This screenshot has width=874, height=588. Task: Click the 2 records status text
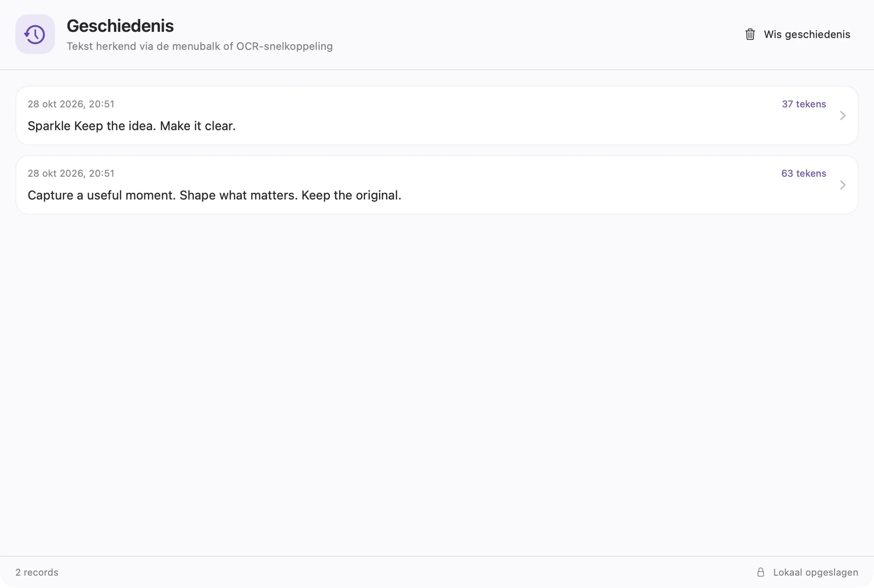coord(37,572)
